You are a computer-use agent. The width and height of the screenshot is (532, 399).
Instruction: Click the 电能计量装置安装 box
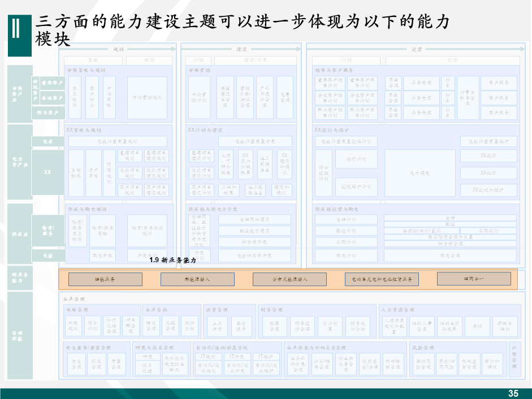pos(255,141)
